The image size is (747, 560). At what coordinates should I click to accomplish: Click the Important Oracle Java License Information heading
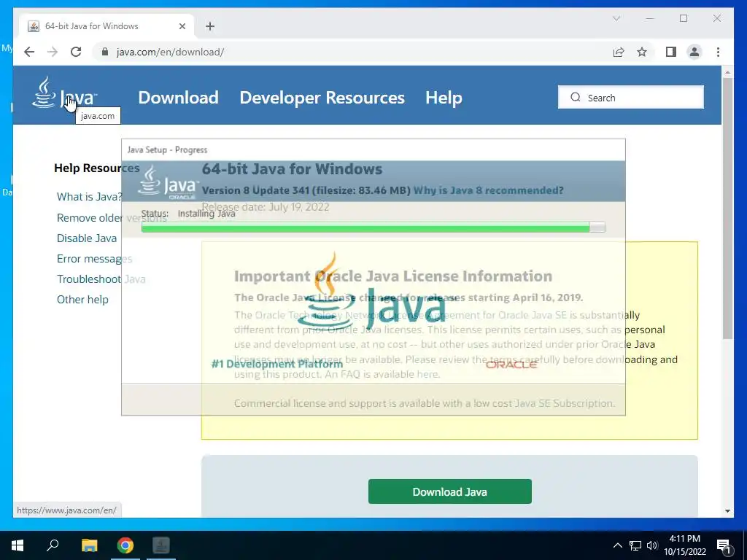point(393,276)
